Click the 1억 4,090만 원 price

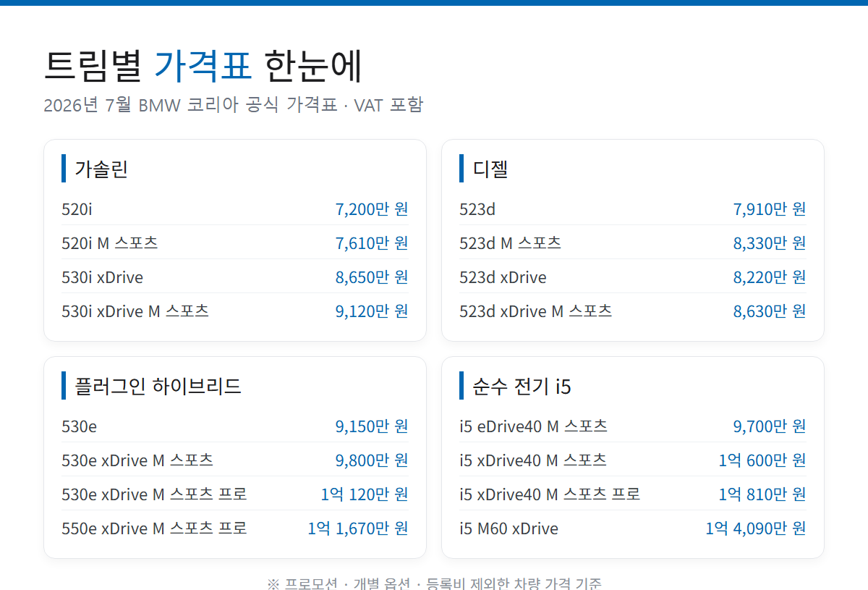coord(756,528)
